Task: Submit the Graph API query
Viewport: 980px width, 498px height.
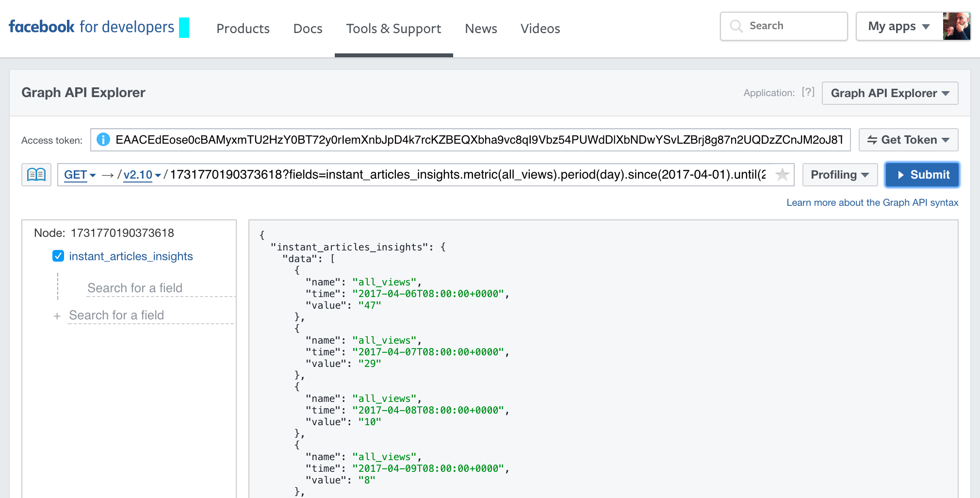Action: (x=922, y=175)
